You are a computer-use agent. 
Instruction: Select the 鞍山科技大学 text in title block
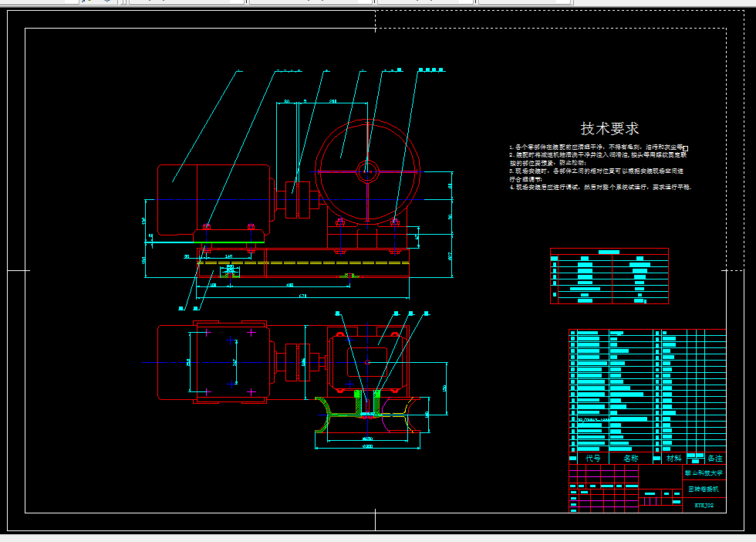click(704, 473)
